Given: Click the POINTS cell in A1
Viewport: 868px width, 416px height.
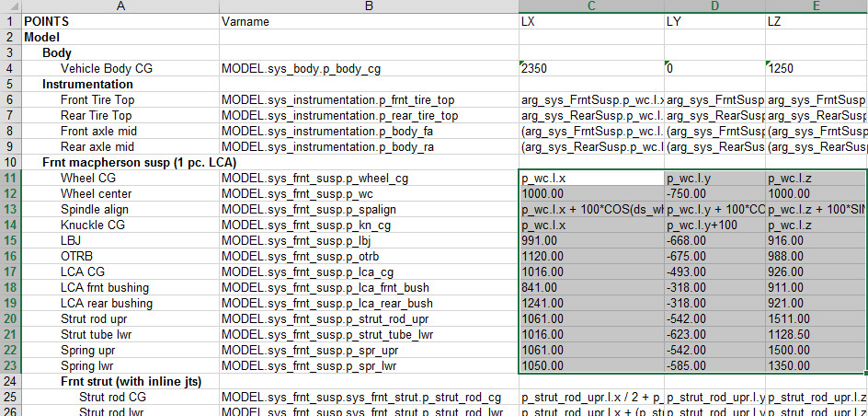Looking at the screenshot, I should 120,21.
